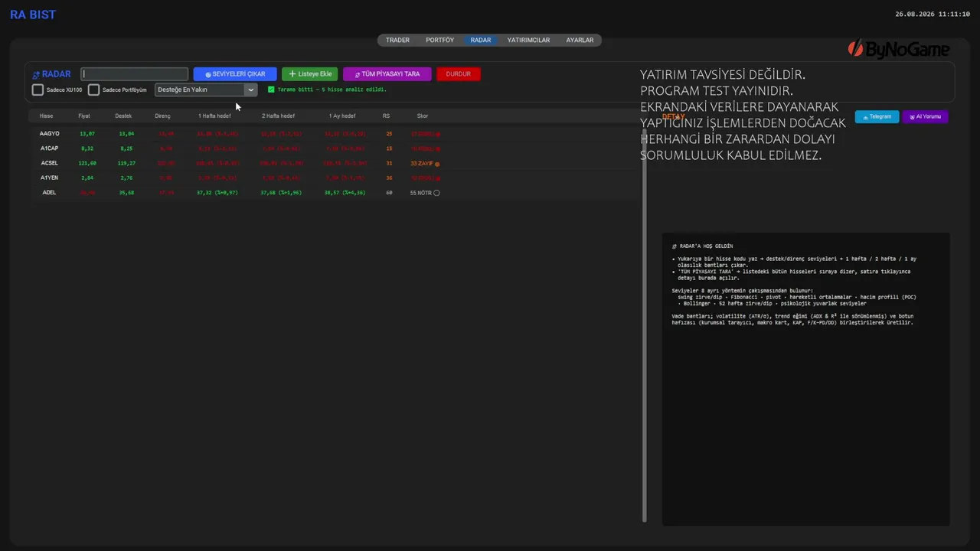Click the stock code input field

pos(135,74)
